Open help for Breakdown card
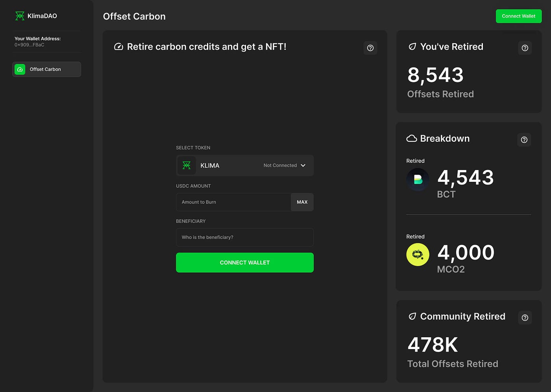 pos(524,140)
